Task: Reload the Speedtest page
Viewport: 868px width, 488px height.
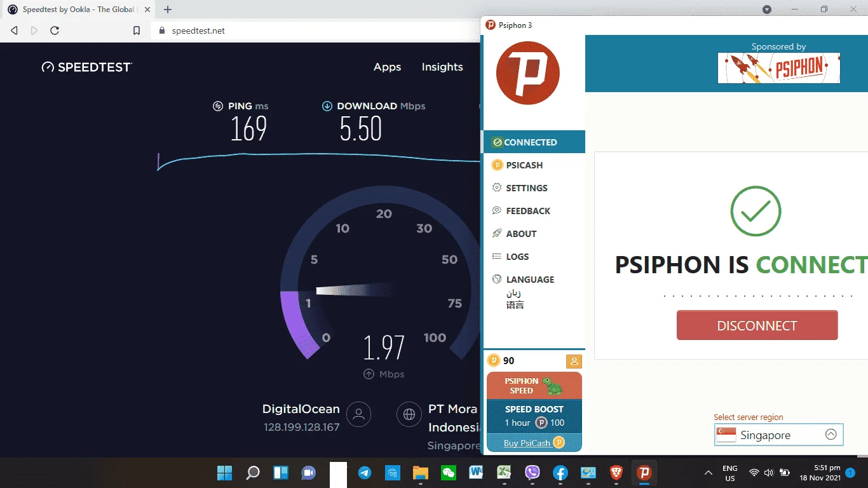Action: [x=55, y=30]
